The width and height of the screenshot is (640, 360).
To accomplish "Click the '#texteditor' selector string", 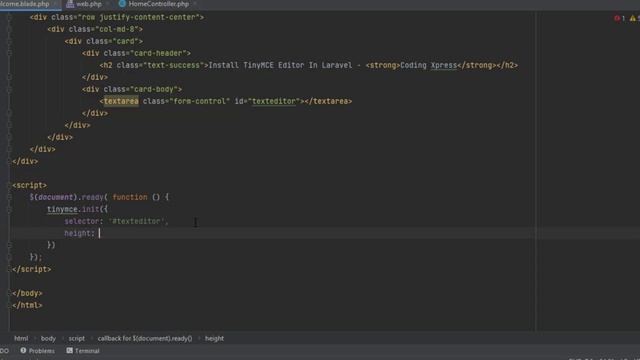I will [136, 221].
